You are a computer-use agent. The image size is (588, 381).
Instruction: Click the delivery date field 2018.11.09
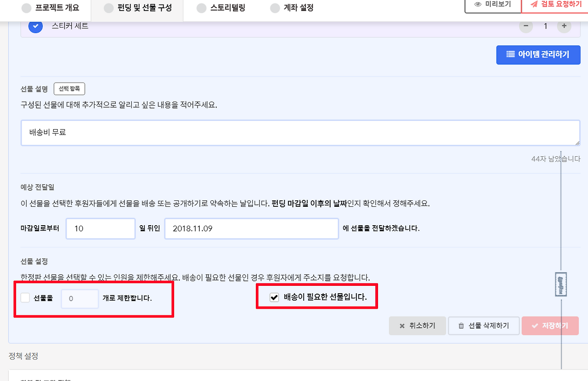point(252,228)
